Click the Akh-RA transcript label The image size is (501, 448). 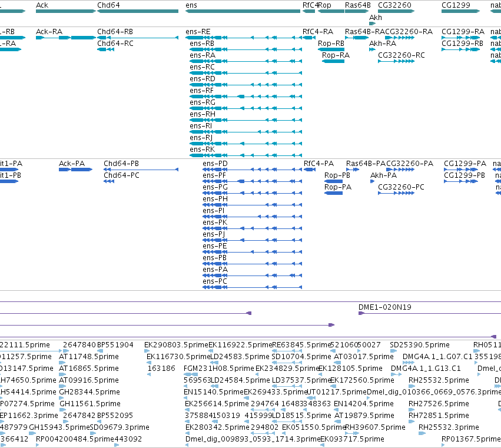[x=383, y=44]
